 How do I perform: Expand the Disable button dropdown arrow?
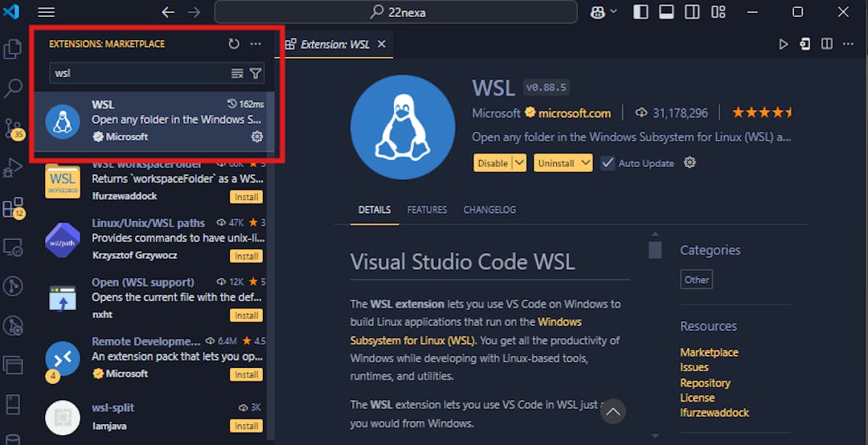click(x=519, y=163)
